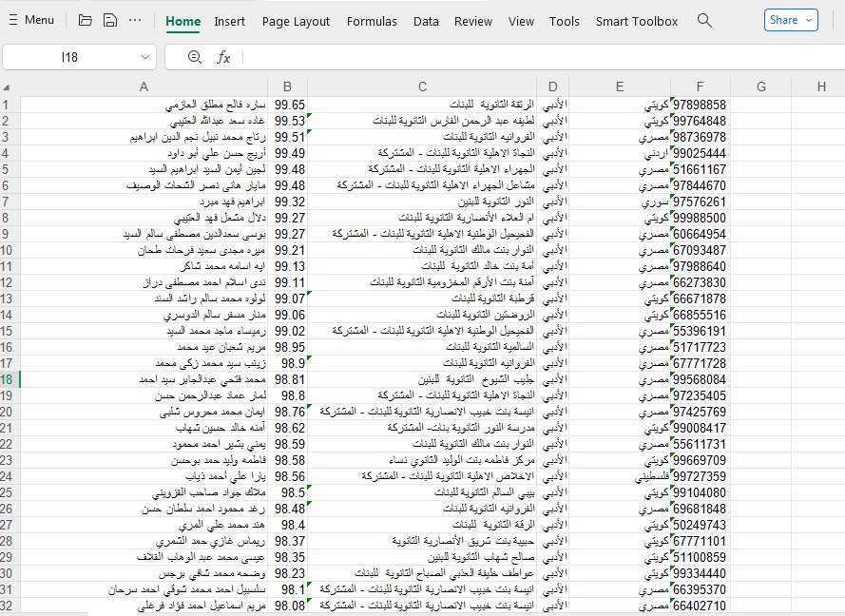Go to the Formulas tab

(x=372, y=21)
